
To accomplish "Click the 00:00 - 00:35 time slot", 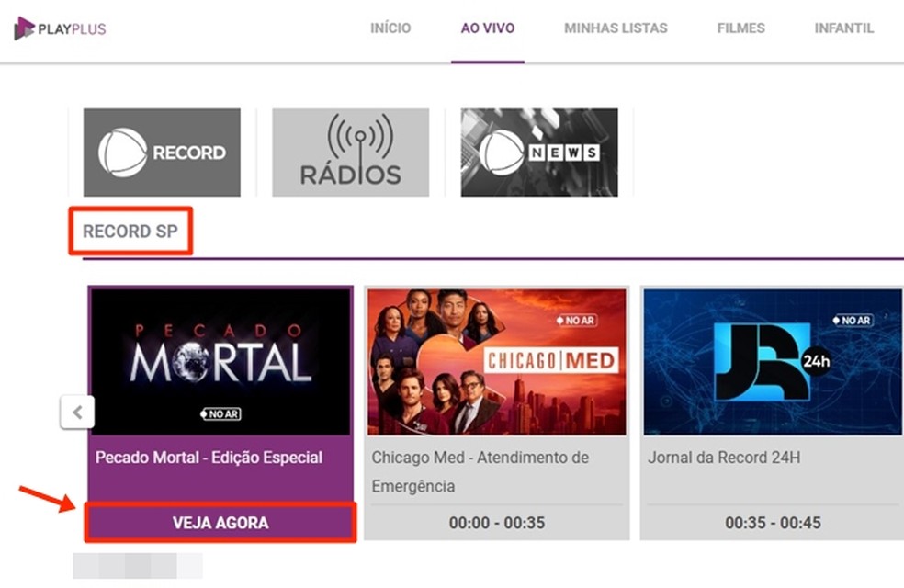I will pyautogui.click(x=497, y=523).
